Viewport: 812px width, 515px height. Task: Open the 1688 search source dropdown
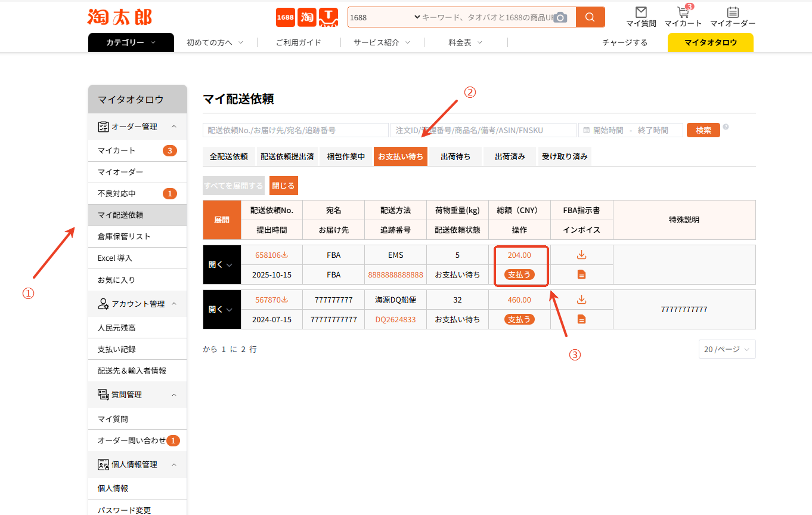tap(385, 17)
